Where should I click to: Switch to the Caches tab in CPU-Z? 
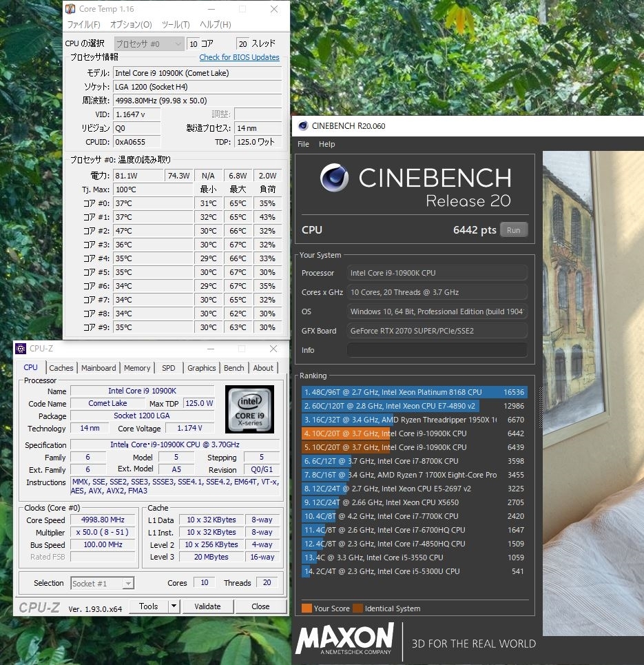(61, 368)
